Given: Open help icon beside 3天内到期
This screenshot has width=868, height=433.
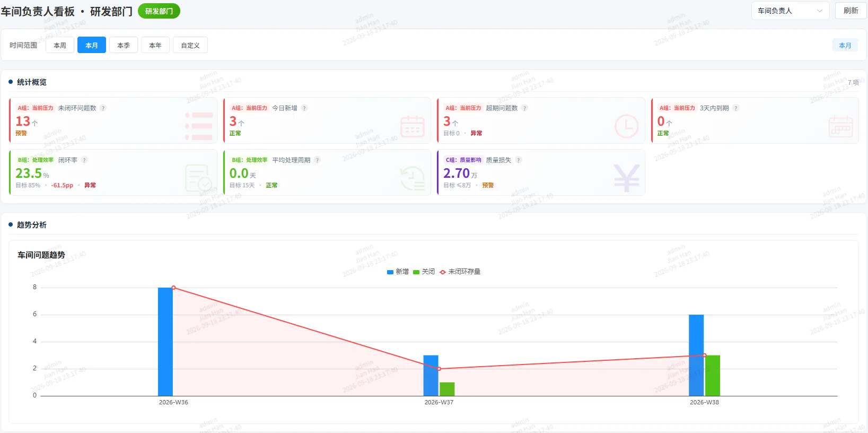Looking at the screenshot, I should point(735,108).
